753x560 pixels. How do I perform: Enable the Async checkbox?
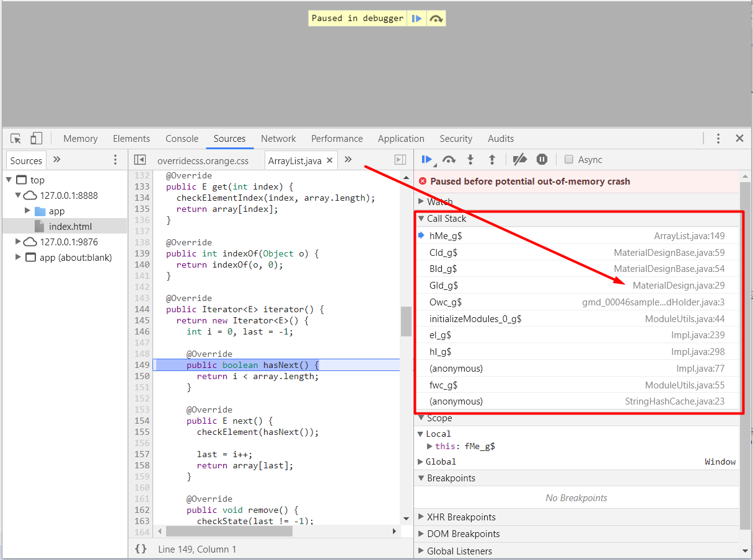(x=569, y=160)
